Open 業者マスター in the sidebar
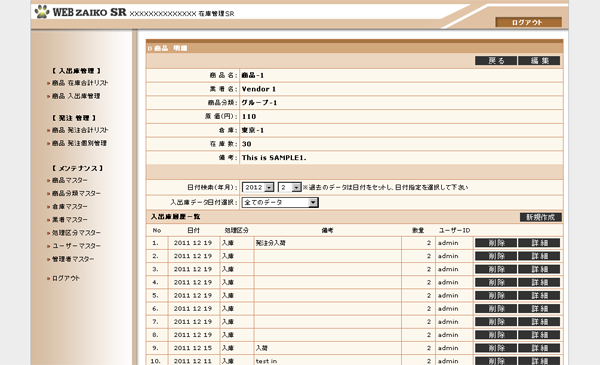 pyautogui.click(x=70, y=219)
